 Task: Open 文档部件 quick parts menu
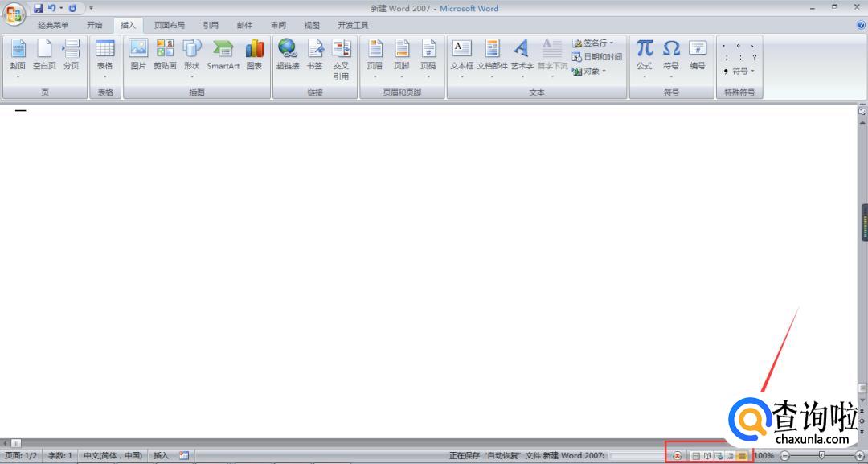[x=492, y=59]
